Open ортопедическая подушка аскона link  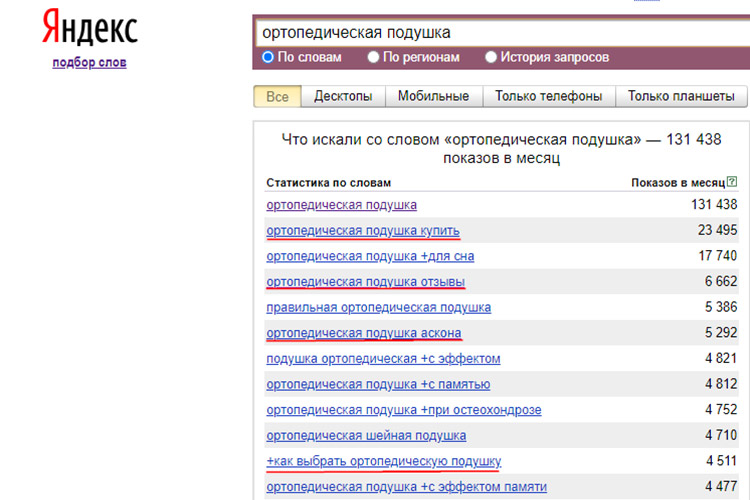[x=364, y=333]
